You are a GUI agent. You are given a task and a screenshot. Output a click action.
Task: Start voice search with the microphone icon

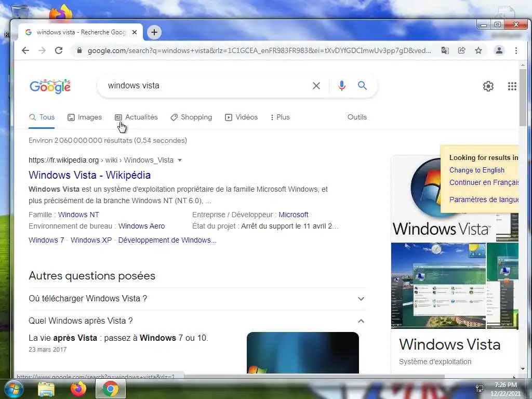(342, 86)
